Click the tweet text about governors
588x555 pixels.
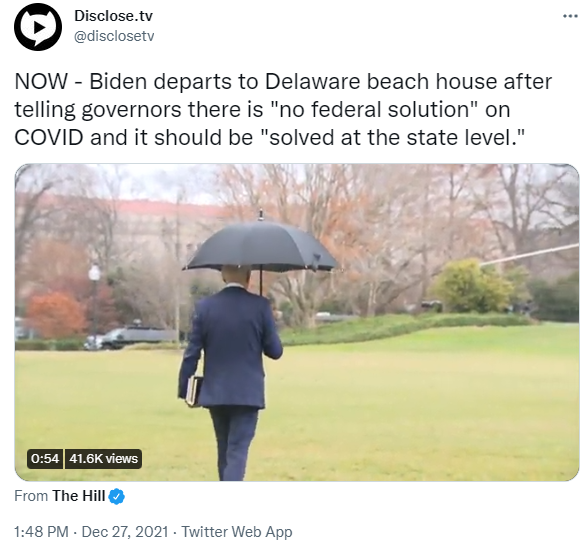(x=283, y=110)
